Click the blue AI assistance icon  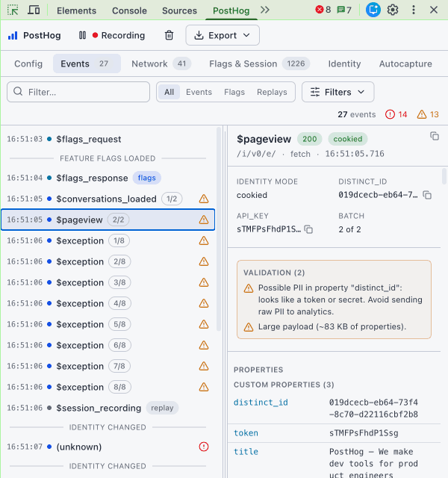tap(373, 10)
